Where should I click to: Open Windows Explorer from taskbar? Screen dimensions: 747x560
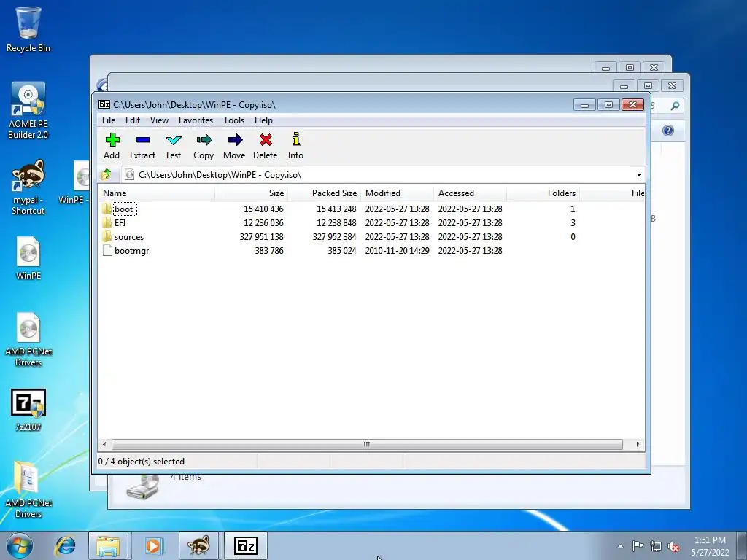tap(108, 545)
